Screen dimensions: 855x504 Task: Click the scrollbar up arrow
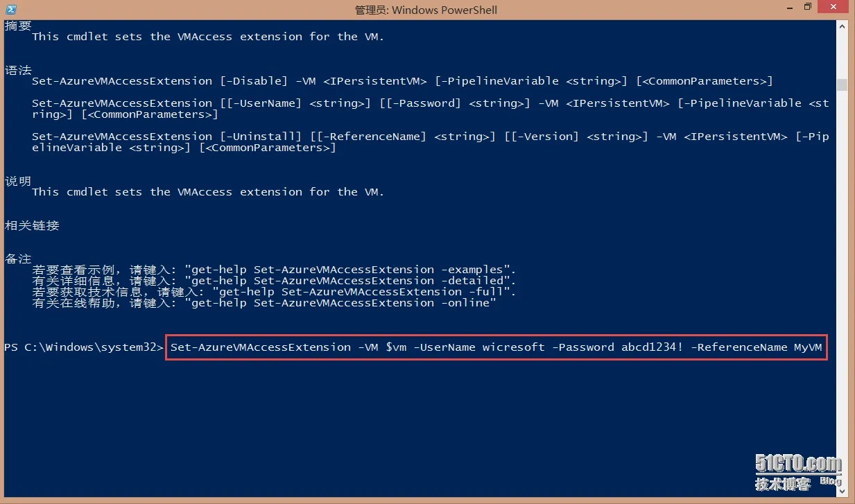coord(842,26)
